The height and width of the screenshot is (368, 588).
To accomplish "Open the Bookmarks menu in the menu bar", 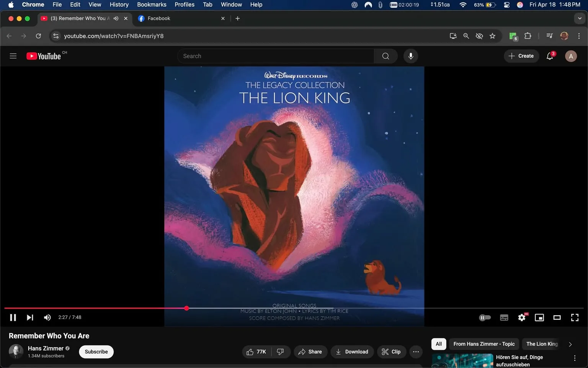I will 152,5.
